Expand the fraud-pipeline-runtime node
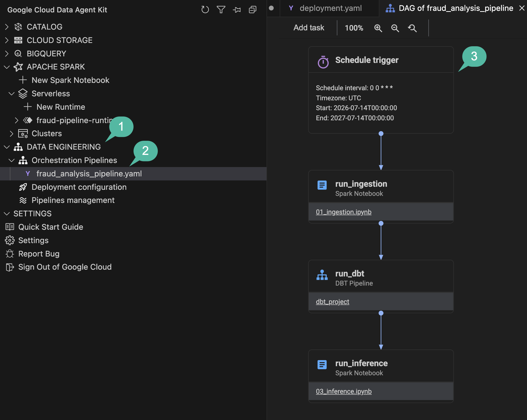Image resolution: width=527 pixels, height=420 pixels. [x=16, y=120]
